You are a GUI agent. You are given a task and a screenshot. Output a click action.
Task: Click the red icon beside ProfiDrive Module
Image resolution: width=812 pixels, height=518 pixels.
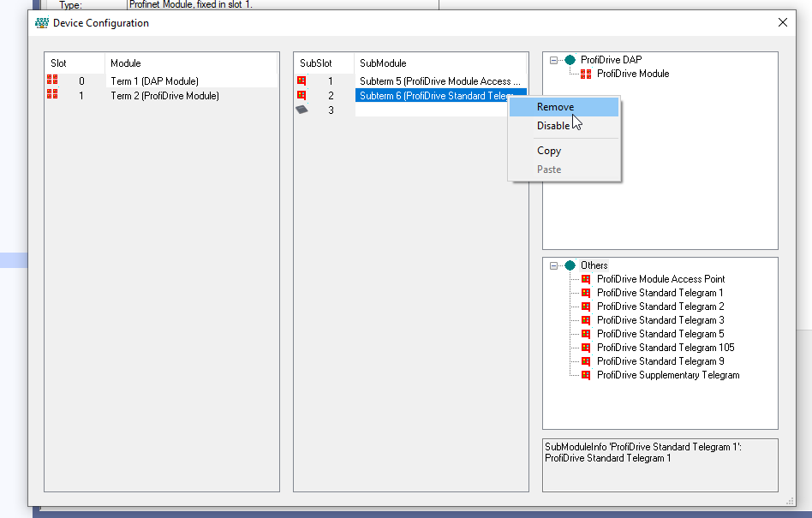point(586,74)
